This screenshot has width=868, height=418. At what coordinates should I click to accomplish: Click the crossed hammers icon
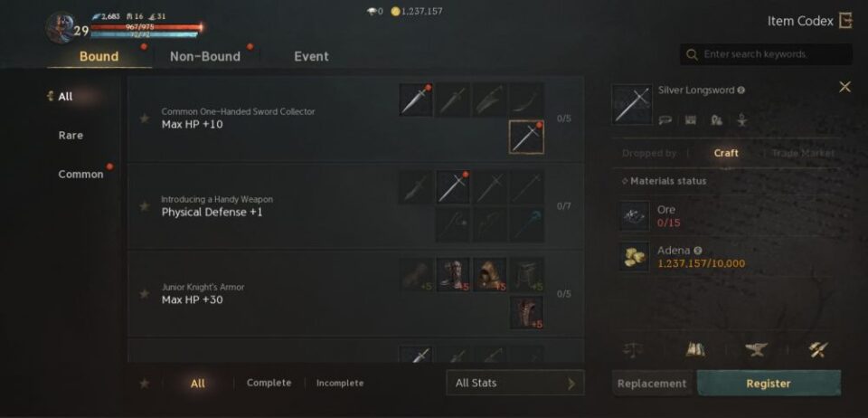[817, 349]
